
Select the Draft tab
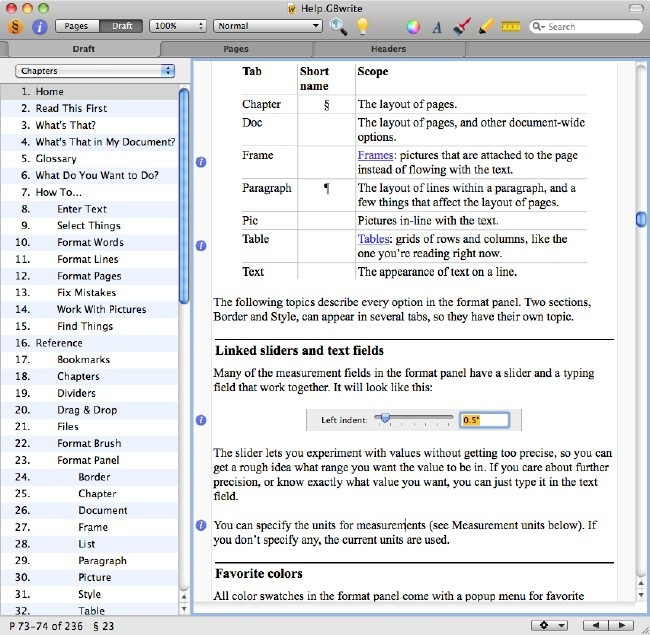(x=84, y=49)
